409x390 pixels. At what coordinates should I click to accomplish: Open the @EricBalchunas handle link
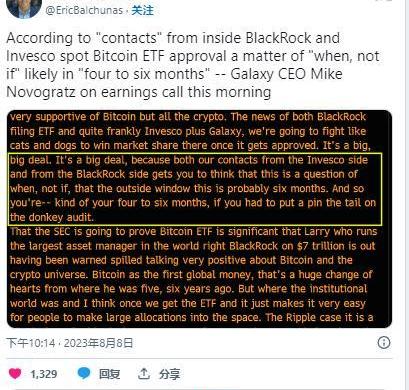click(84, 10)
